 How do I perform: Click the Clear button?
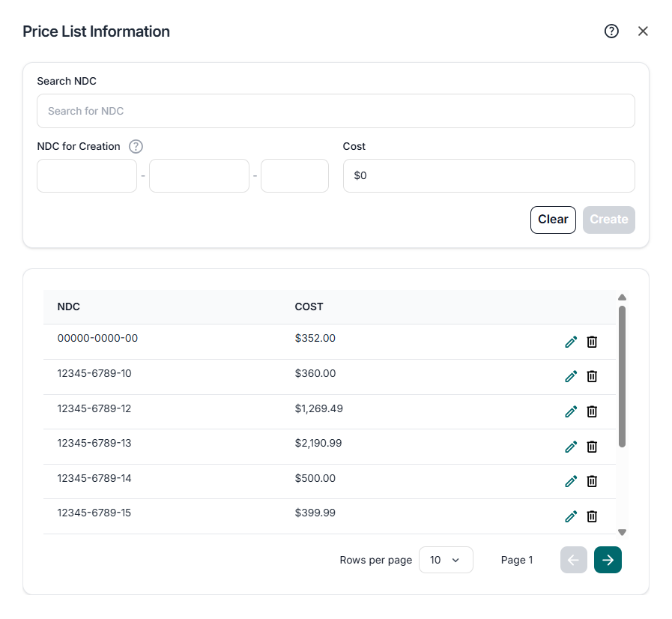[553, 220]
